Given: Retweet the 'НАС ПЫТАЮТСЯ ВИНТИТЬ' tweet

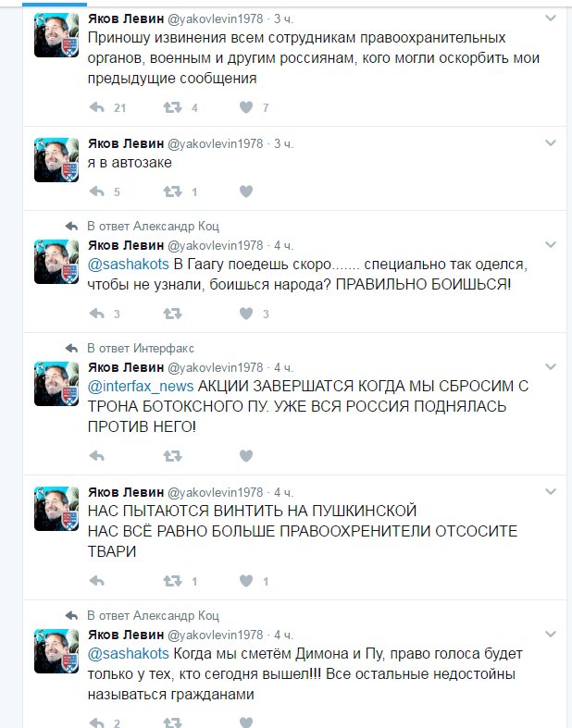Looking at the screenshot, I should pyautogui.click(x=172, y=580).
